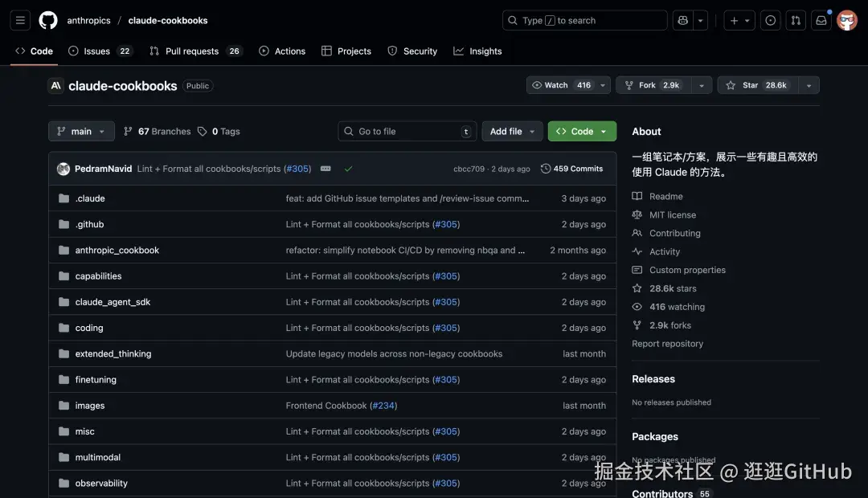Open the Actions tab
Viewport: 868px width, 498px height.
point(282,51)
